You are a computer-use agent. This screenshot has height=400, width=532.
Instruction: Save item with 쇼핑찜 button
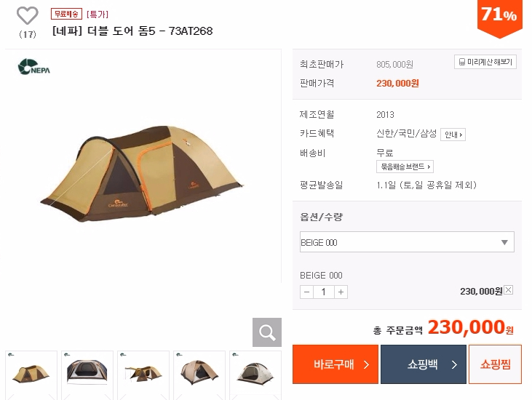point(495,364)
